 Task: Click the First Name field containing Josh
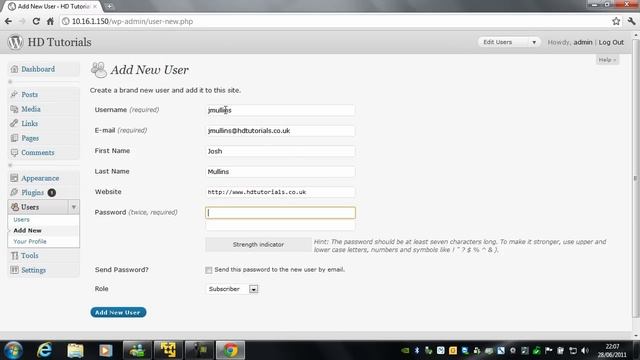(x=280, y=151)
